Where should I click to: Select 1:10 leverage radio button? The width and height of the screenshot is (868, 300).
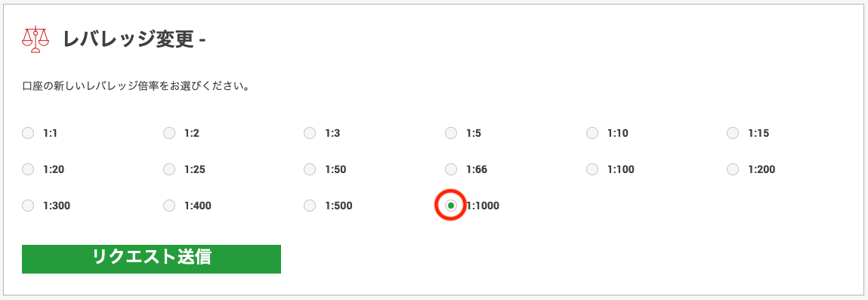tap(592, 133)
